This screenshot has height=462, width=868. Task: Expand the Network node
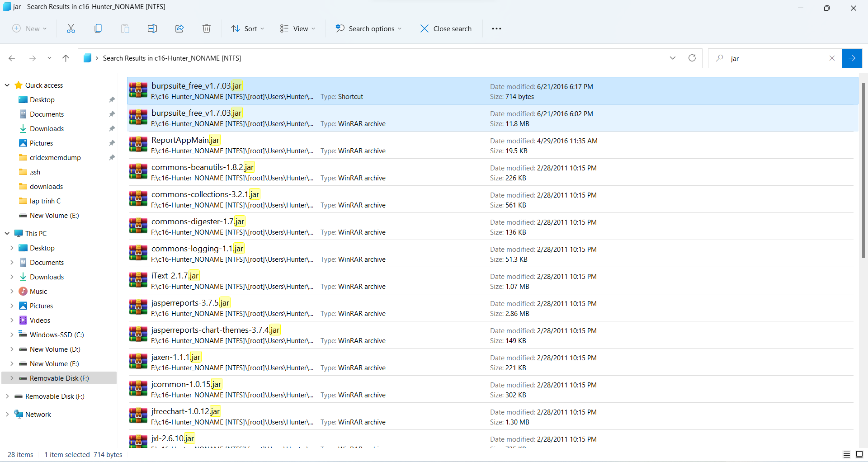[7, 414]
